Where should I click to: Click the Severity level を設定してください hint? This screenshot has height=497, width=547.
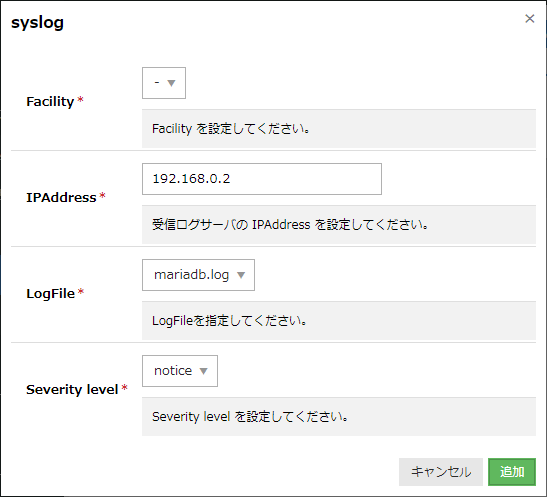(x=250, y=416)
